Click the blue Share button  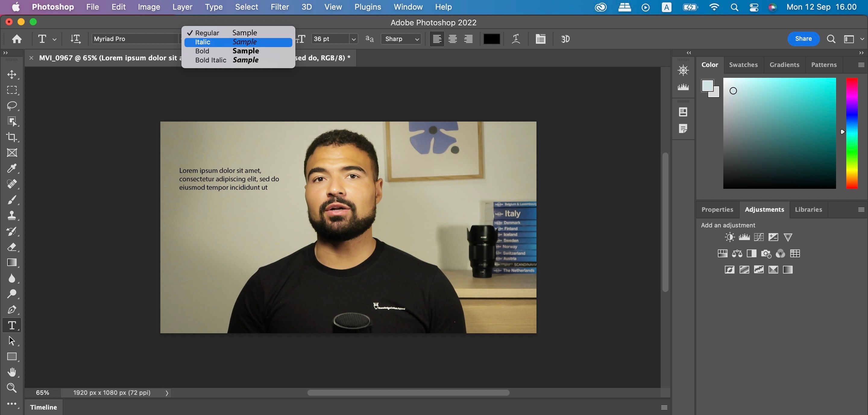803,39
